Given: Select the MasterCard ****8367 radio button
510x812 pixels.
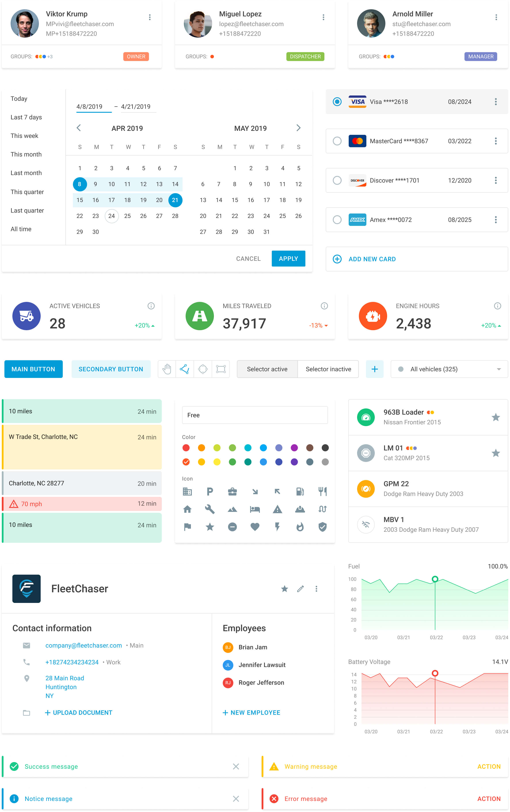Looking at the screenshot, I should coord(337,141).
